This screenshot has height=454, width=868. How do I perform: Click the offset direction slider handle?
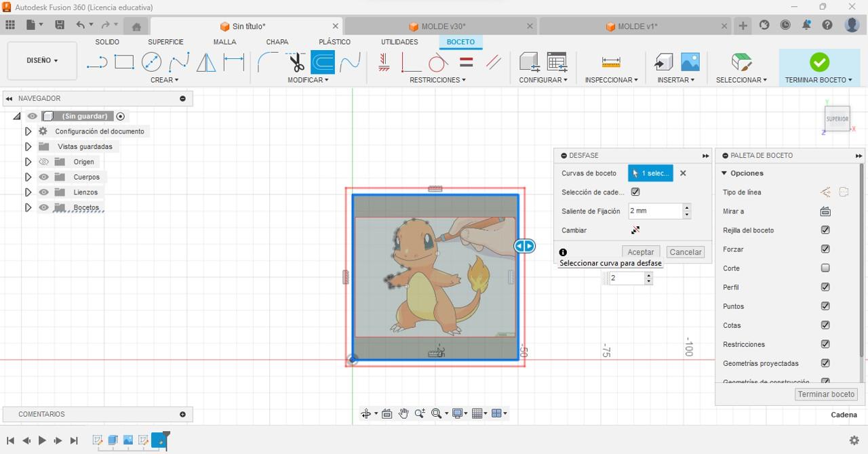pos(524,246)
